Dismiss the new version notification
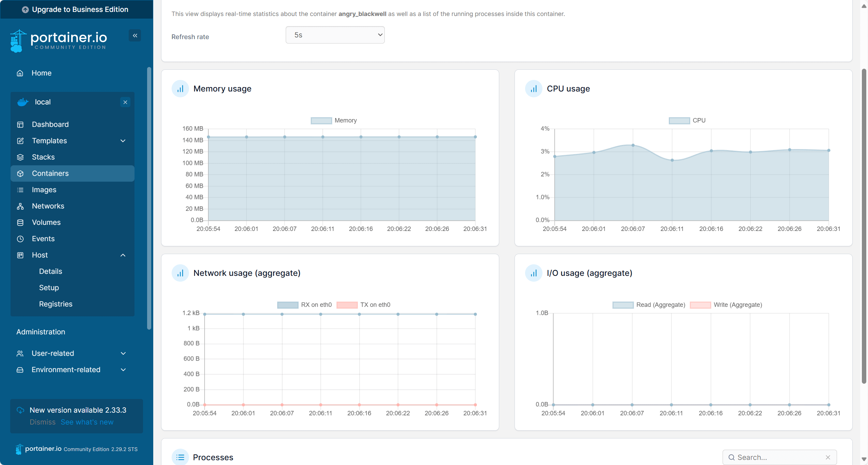This screenshot has height=465, width=868. (x=42, y=422)
